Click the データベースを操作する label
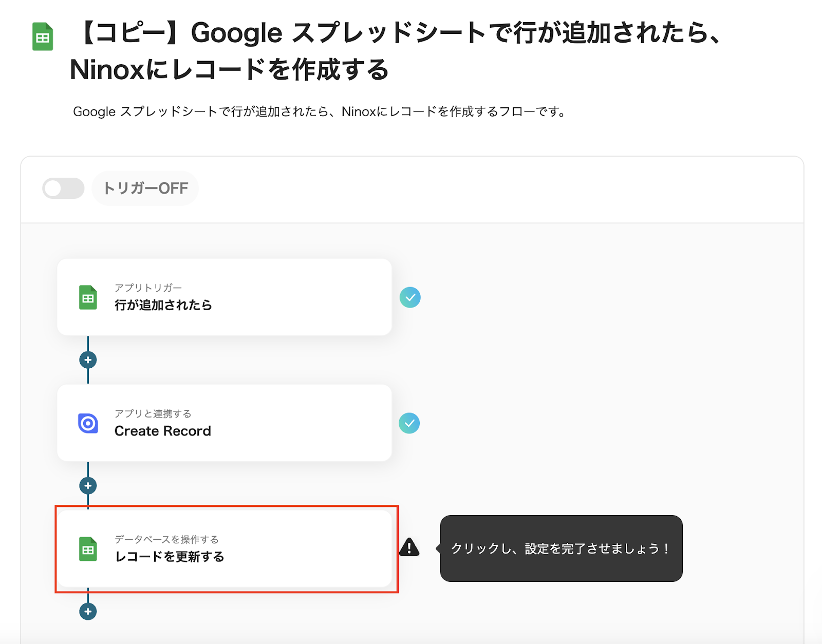Viewport: 822px width, 644px height. point(166,539)
